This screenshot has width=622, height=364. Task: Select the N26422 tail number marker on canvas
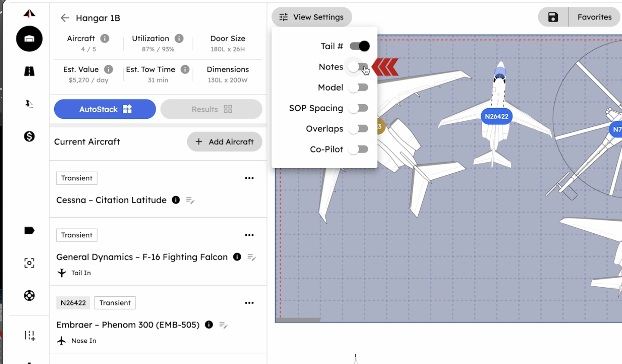[496, 116]
